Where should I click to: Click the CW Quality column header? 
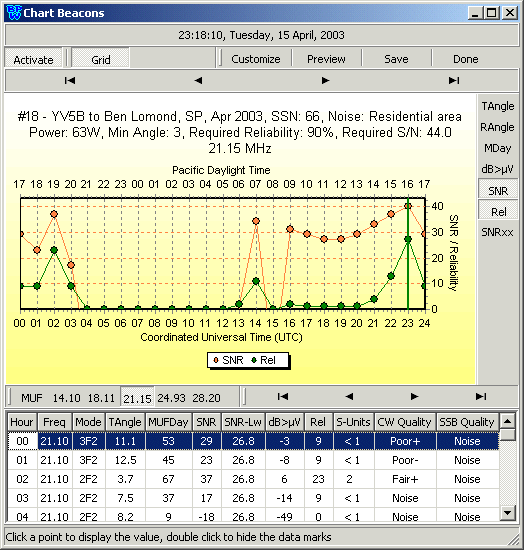(405, 422)
